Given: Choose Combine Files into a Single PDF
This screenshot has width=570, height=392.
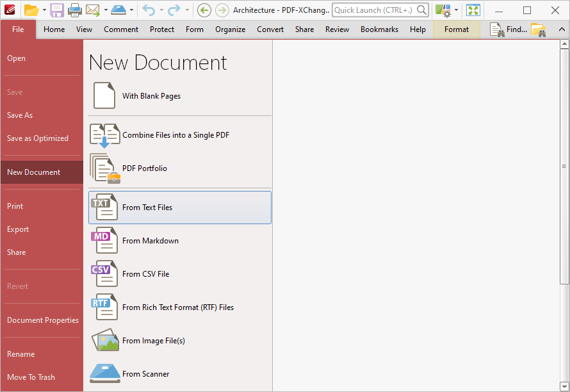Looking at the screenshot, I should pyautogui.click(x=180, y=135).
